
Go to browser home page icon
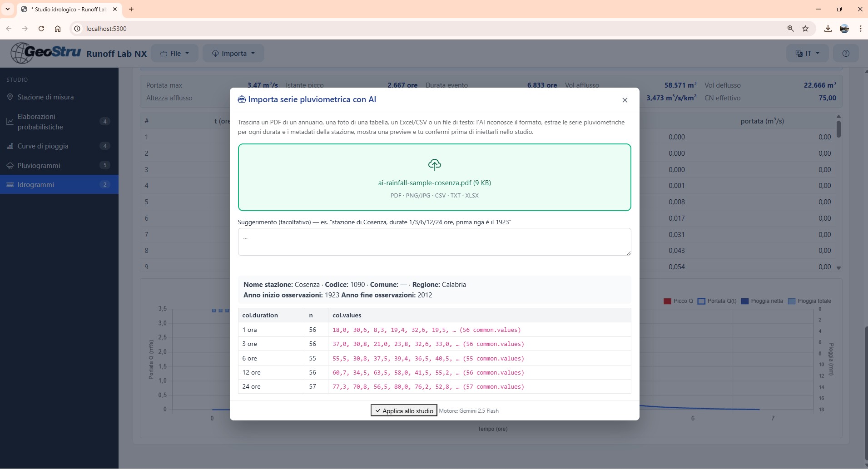[x=58, y=29]
